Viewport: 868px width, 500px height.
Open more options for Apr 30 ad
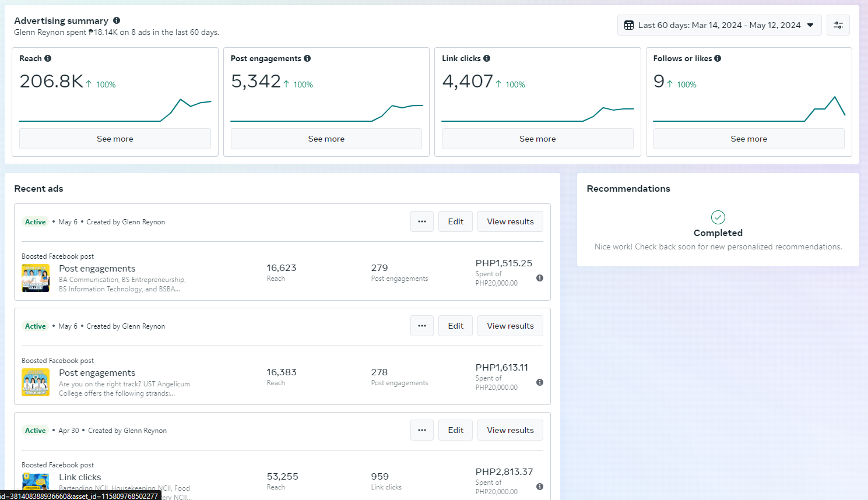422,430
